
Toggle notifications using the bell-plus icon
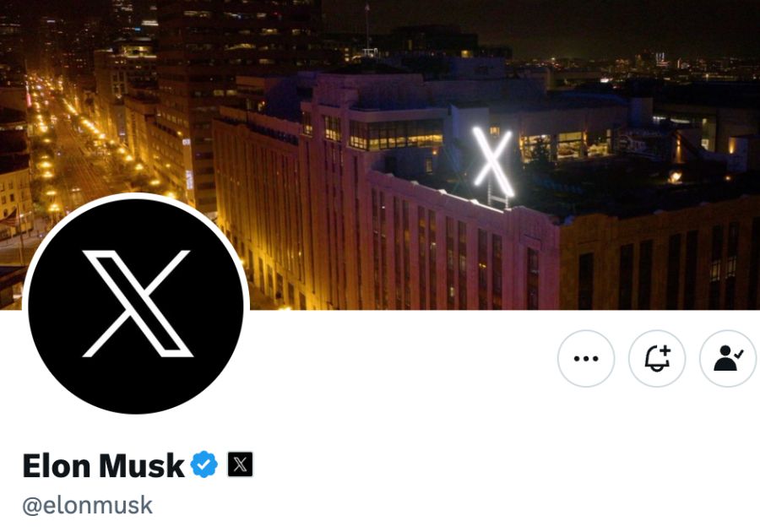coord(657,359)
